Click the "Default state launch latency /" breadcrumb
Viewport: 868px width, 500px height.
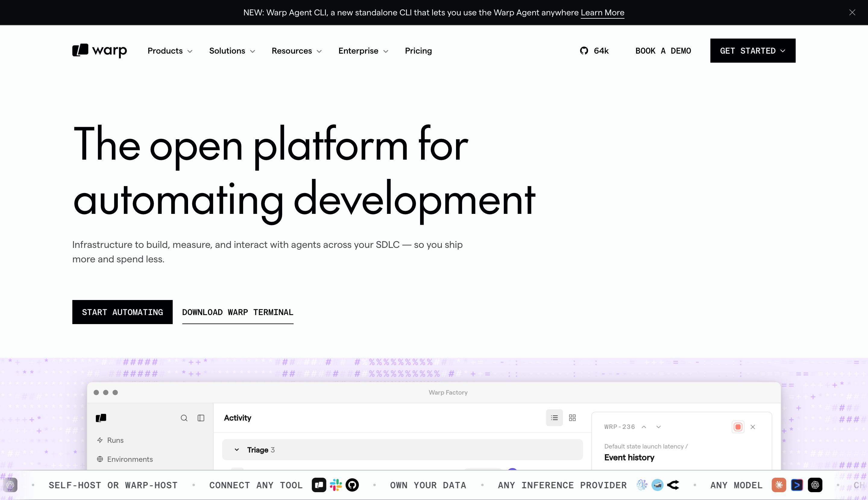click(x=646, y=446)
